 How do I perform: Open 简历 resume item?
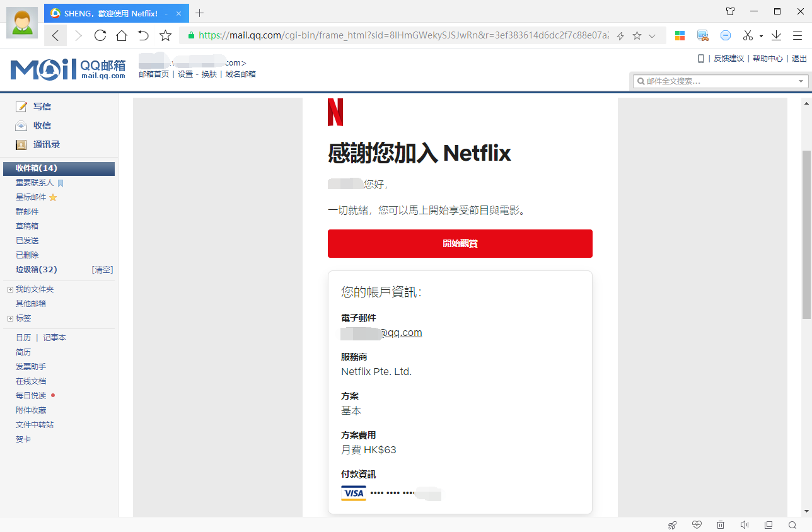coord(23,352)
